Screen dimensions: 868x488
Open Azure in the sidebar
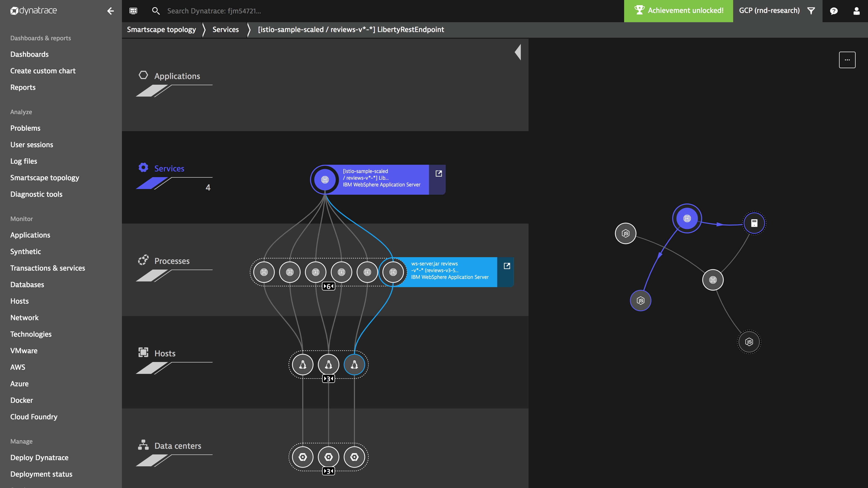point(20,384)
